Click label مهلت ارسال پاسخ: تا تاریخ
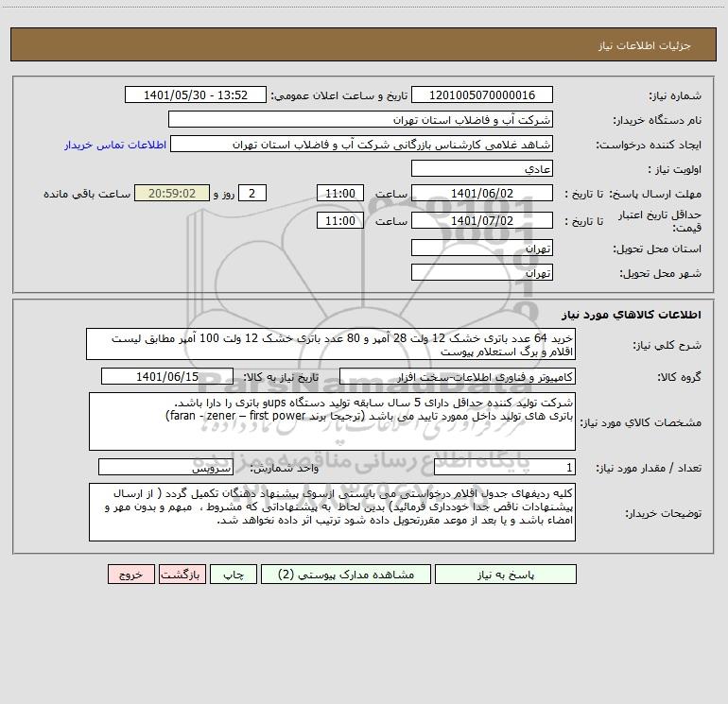This screenshot has height=704, width=728. coord(633,194)
